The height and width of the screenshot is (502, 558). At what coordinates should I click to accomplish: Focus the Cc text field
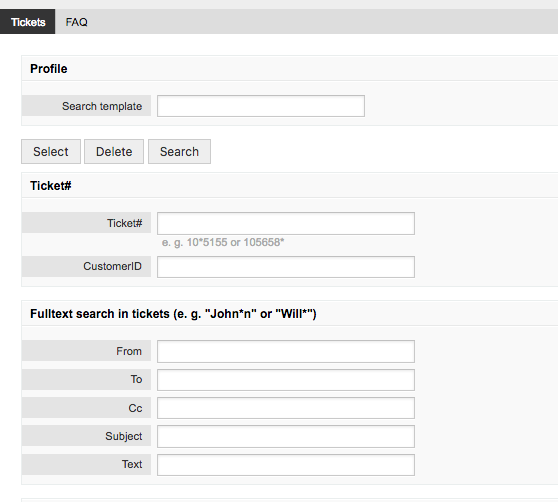pos(286,408)
